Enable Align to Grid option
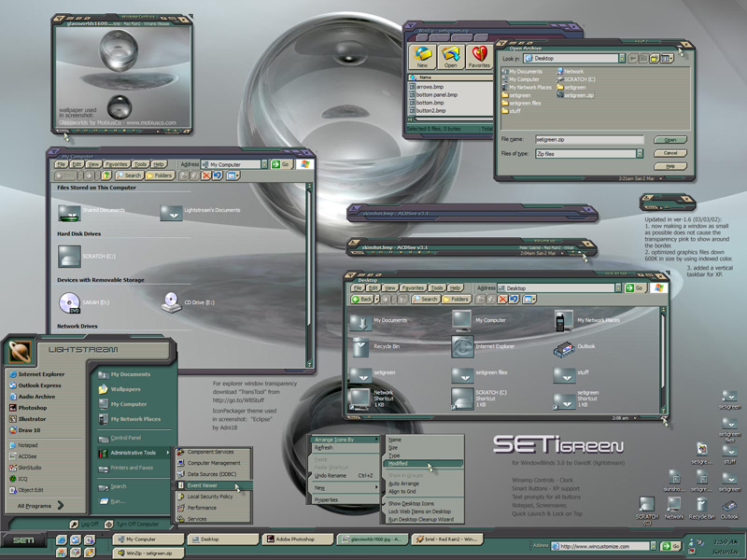This screenshot has width=747, height=560. (x=402, y=492)
